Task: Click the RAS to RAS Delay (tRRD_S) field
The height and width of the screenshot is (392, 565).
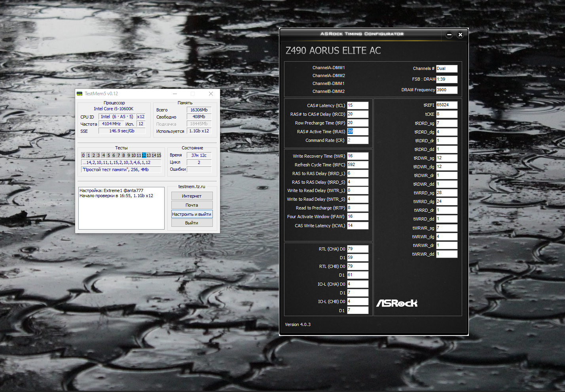Action: [358, 182]
